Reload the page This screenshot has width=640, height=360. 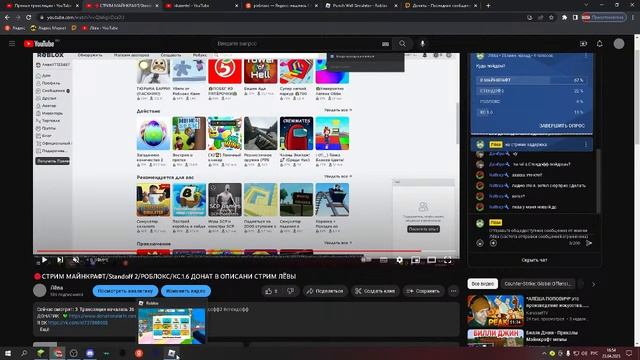click(x=29, y=17)
